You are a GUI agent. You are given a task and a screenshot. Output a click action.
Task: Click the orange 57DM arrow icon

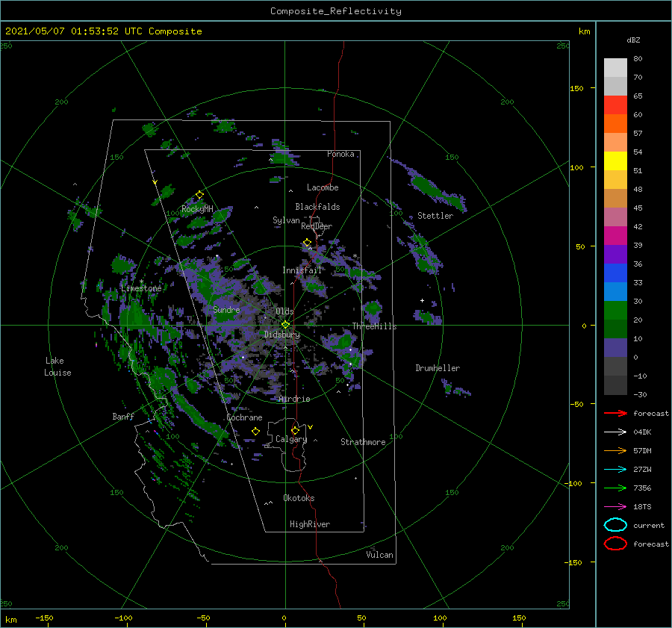click(615, 450)
